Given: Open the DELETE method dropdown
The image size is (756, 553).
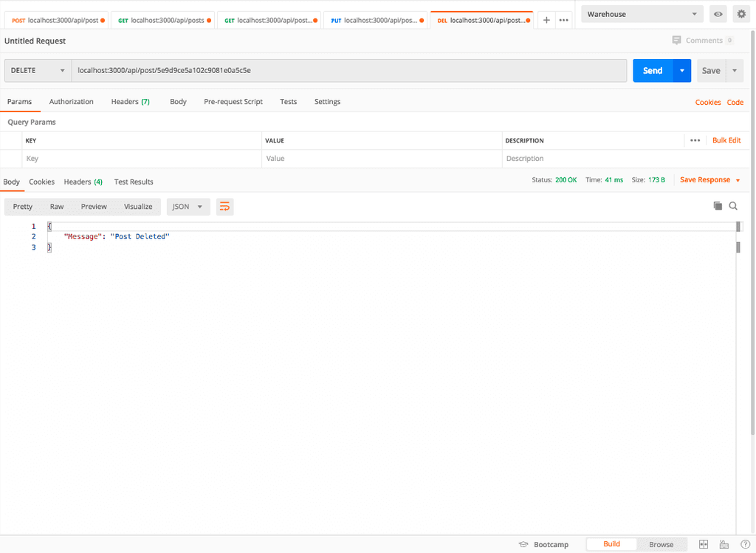Looking at the screenshot, I should [x=38, y=71].
